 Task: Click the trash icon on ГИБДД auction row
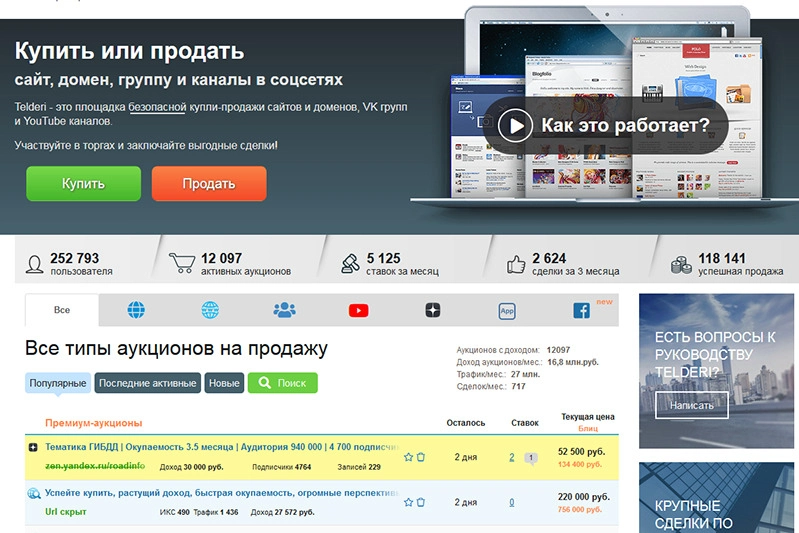coord(421,457)
